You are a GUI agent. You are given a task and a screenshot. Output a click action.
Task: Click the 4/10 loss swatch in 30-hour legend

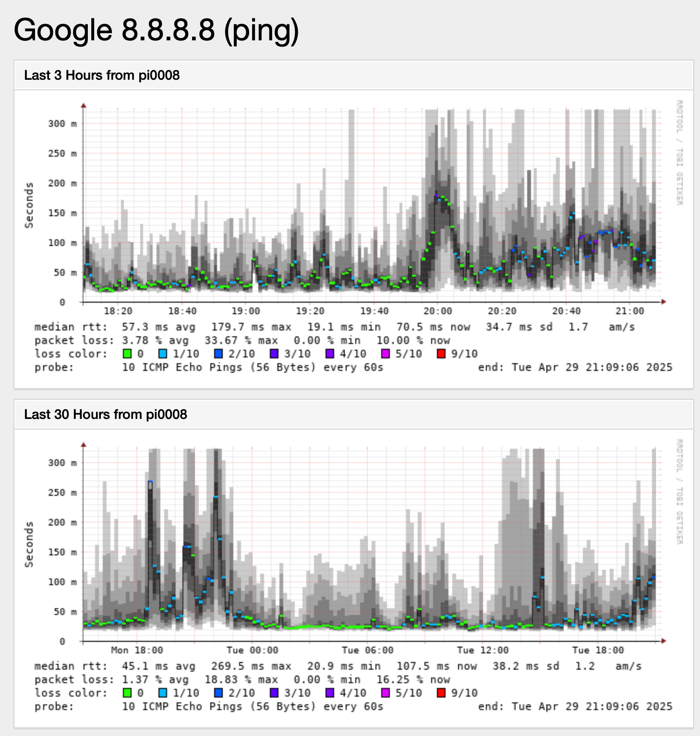click(x=330, y=693)
